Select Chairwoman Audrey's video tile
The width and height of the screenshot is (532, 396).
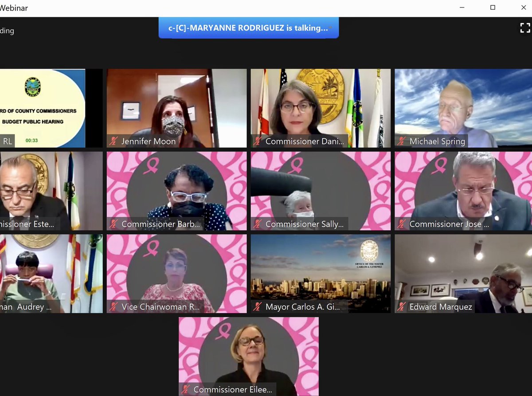(51, 274)
